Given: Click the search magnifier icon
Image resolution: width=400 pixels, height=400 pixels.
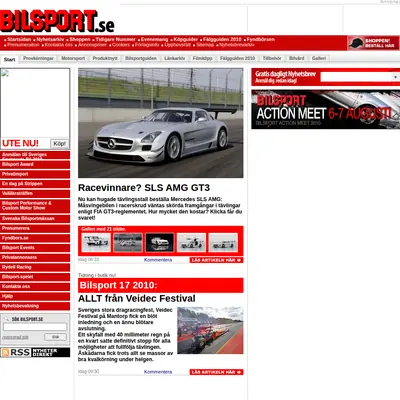Looking at the screenshot, I should pos(6,319).
